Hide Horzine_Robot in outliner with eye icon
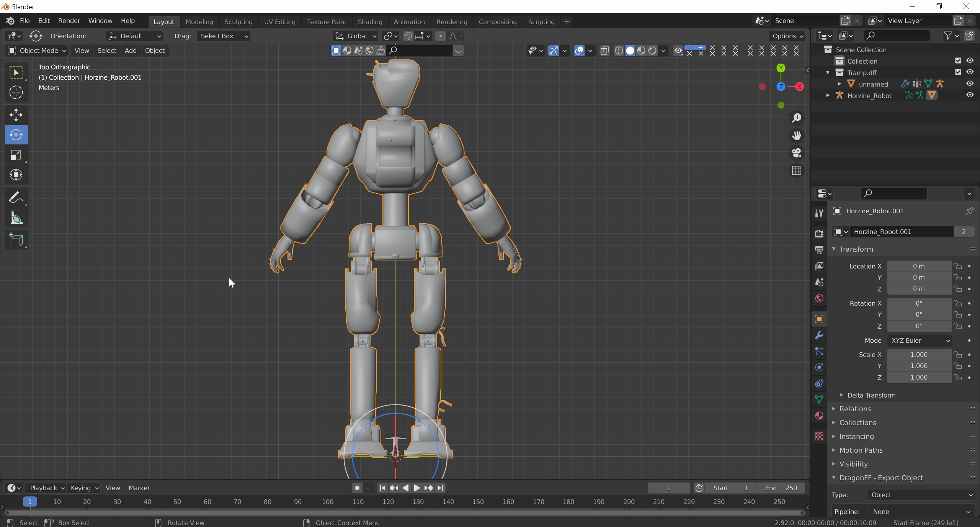The width and height of the screenshot is (980, 527). pos(969,95)
